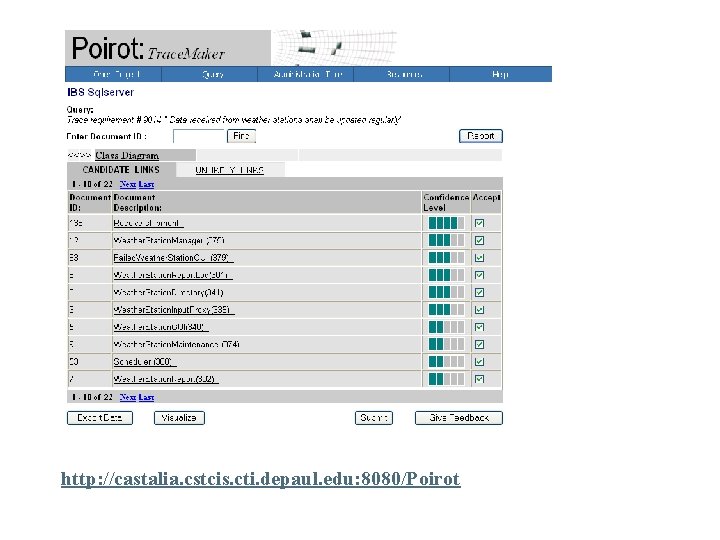Click the Find button

[x=242, y=136]
